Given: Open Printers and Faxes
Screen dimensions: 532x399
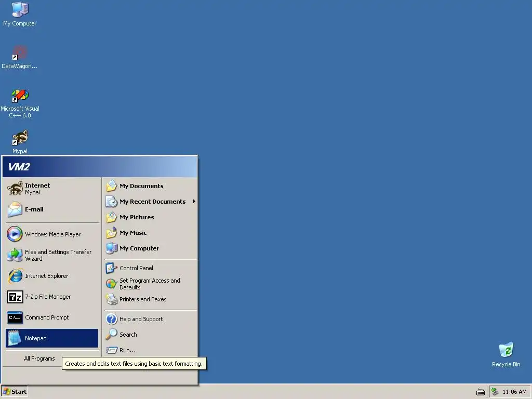Looking at the screenshot, I should 151,299.
